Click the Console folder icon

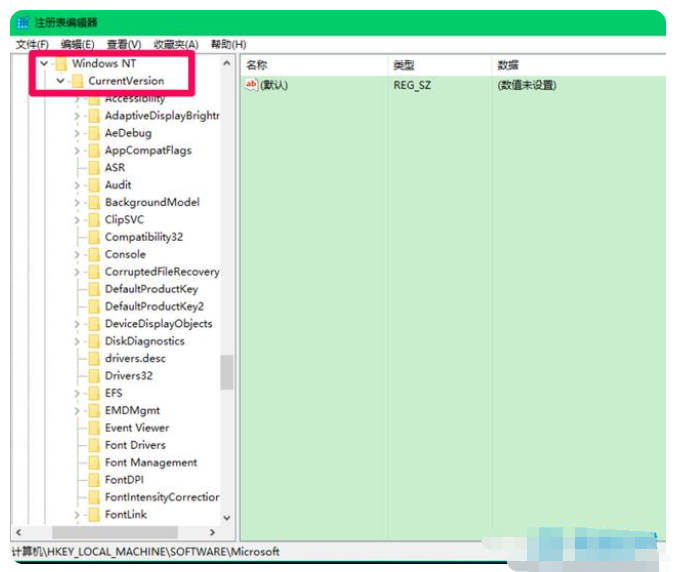tap(94, 254)
